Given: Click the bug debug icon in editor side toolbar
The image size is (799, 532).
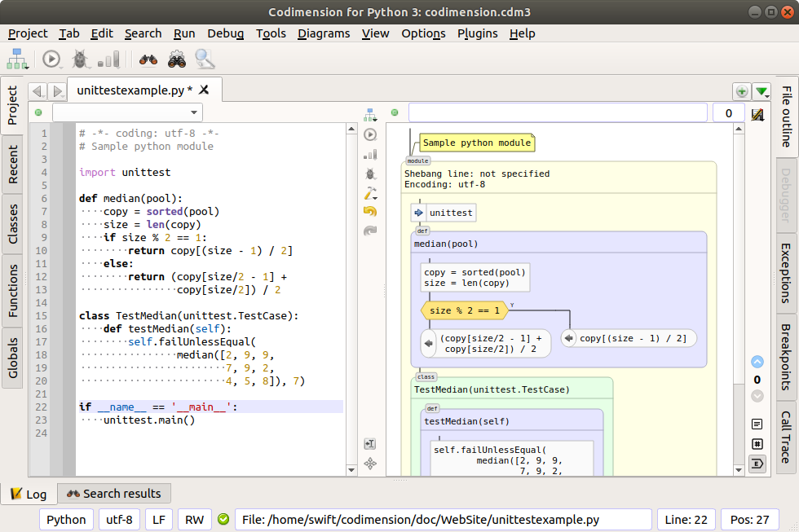Looking at the screenshot, I should (370, 173).
